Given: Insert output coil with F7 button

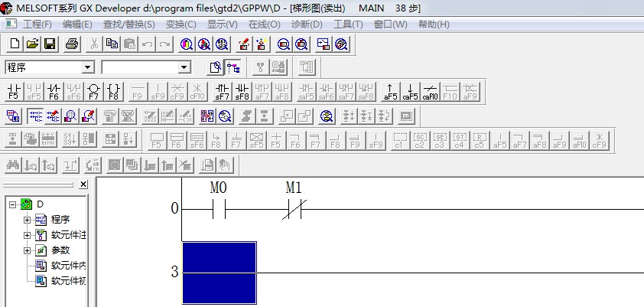Looking at the screenshot, I should pos(93,92).
